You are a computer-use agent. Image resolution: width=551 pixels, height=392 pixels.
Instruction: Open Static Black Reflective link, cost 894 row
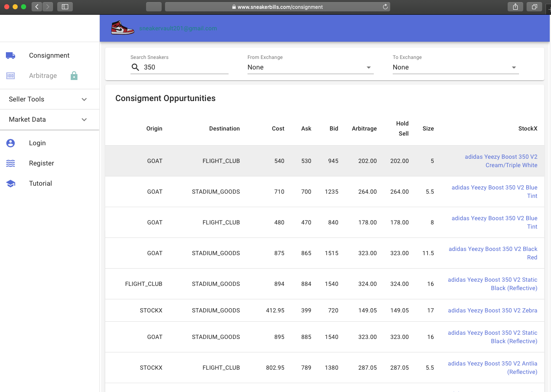492,284
